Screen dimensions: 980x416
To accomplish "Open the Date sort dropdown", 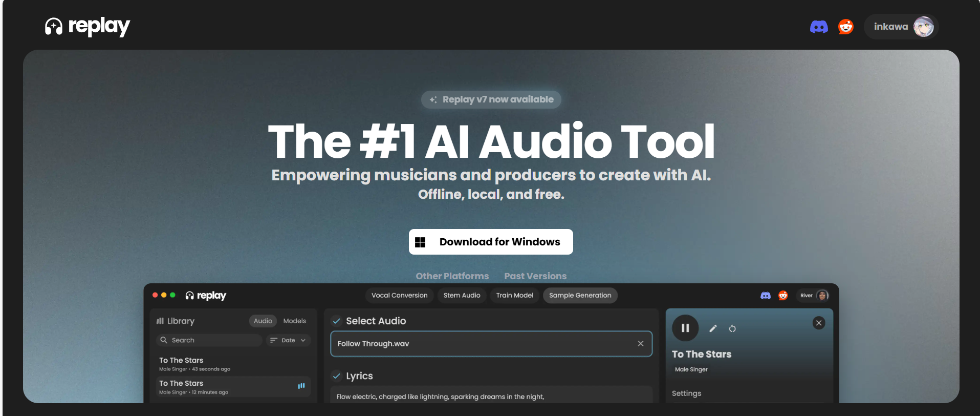I will click(x=289, y=340).
